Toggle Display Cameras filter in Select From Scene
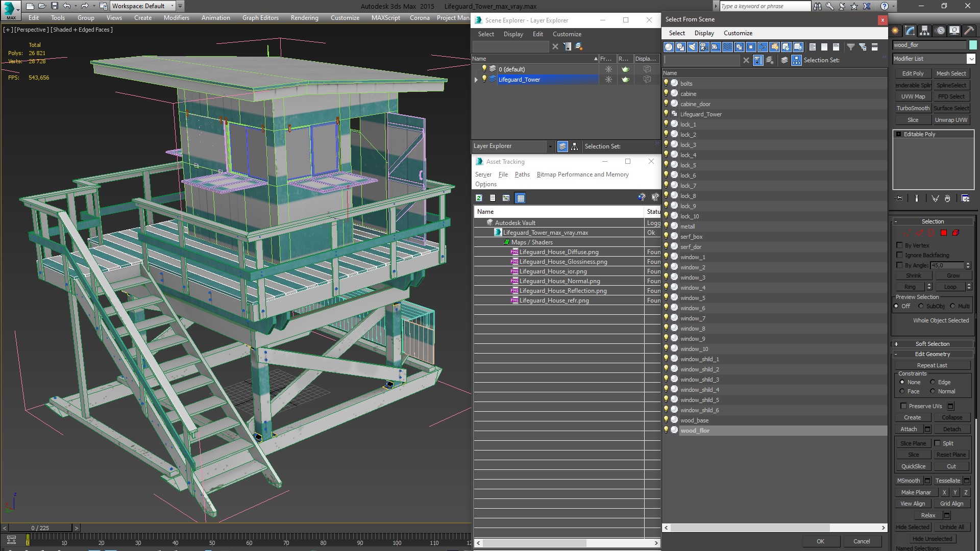The width and height of the screenshot is (980, 551). (703, 47)
